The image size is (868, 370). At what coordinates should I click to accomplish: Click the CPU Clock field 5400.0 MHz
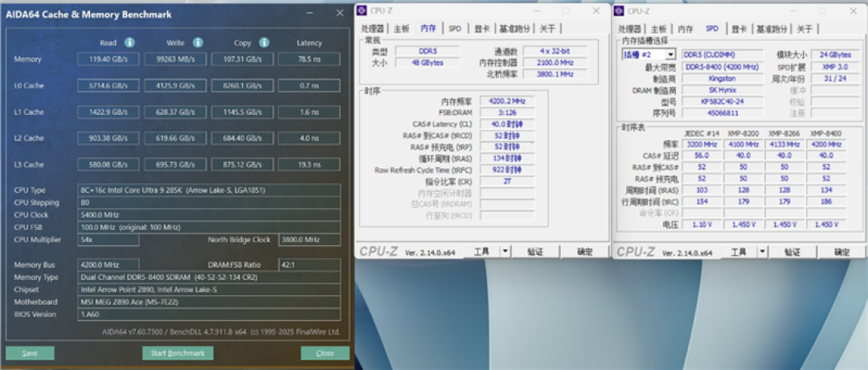click(x=209, y=215)
